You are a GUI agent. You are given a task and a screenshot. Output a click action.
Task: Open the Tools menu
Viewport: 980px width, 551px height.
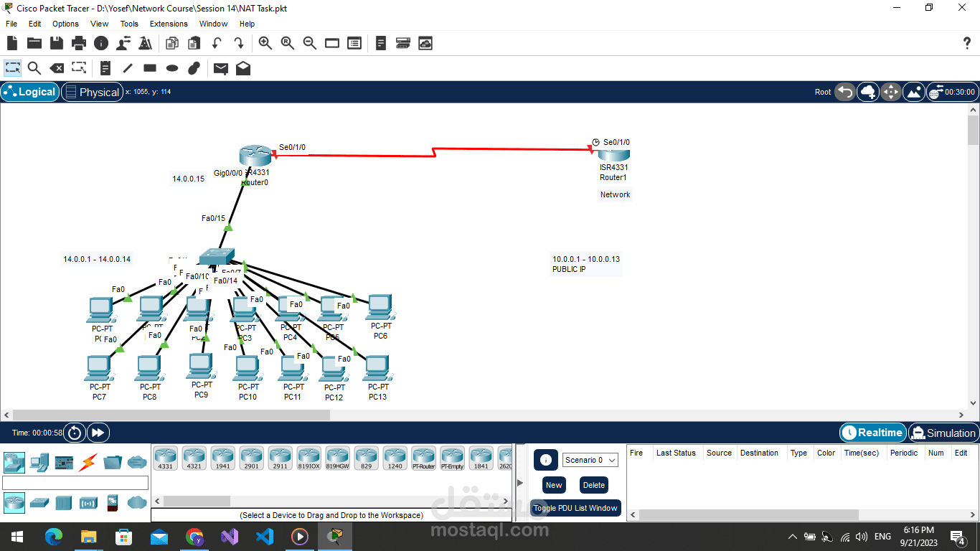click(x=129, y=24)
